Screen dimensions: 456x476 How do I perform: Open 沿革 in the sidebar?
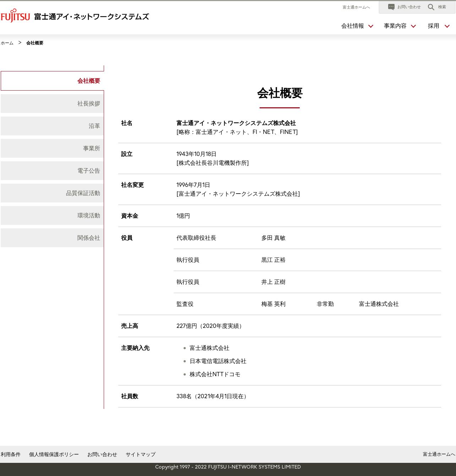pos(52,126)
